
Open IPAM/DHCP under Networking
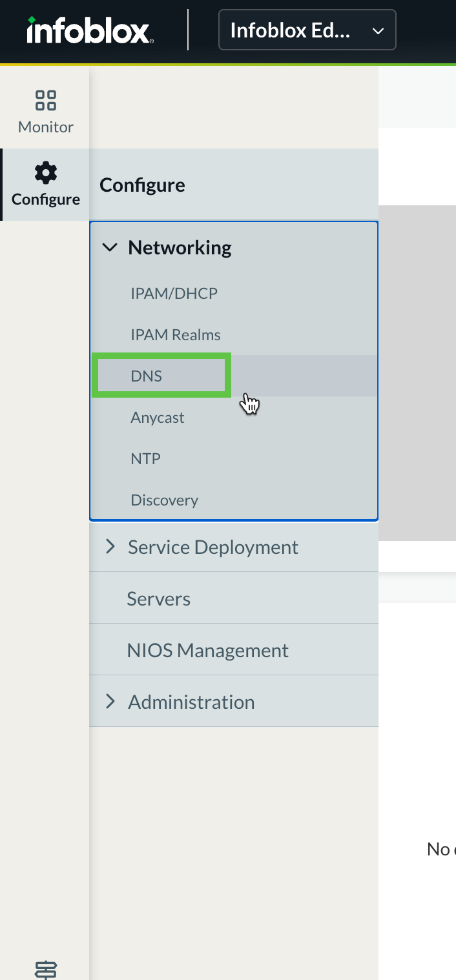(x=174, y=294)
